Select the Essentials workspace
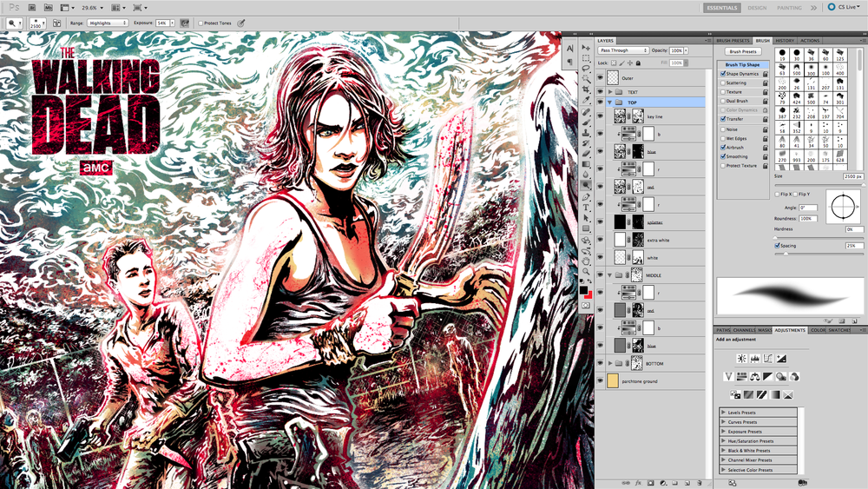The image size is (868, 489). (722, 8)
